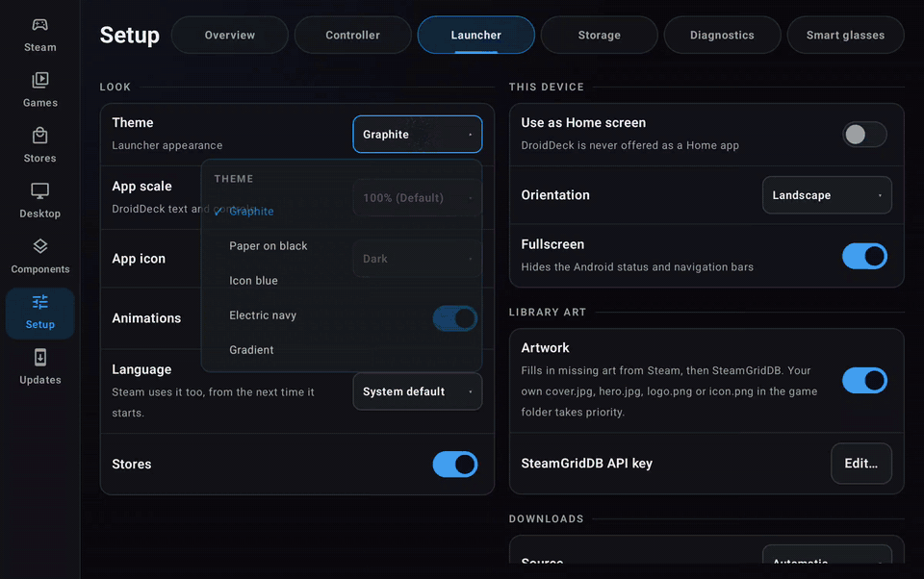Choose Graphite from the theme list
Viewport: 924px width, 579px height.
point(342,211)
